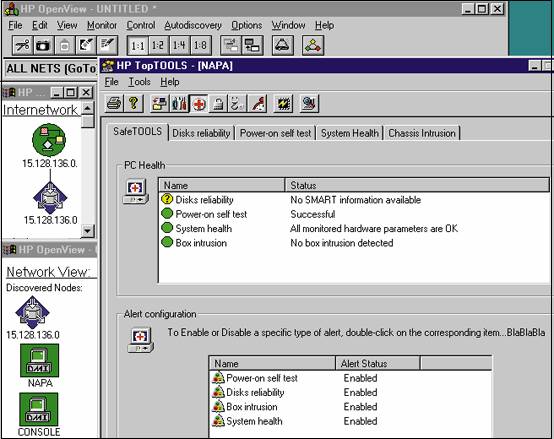
Task: Click the ALL NETS (GoTo) button
Action: [x=51, y=69]
